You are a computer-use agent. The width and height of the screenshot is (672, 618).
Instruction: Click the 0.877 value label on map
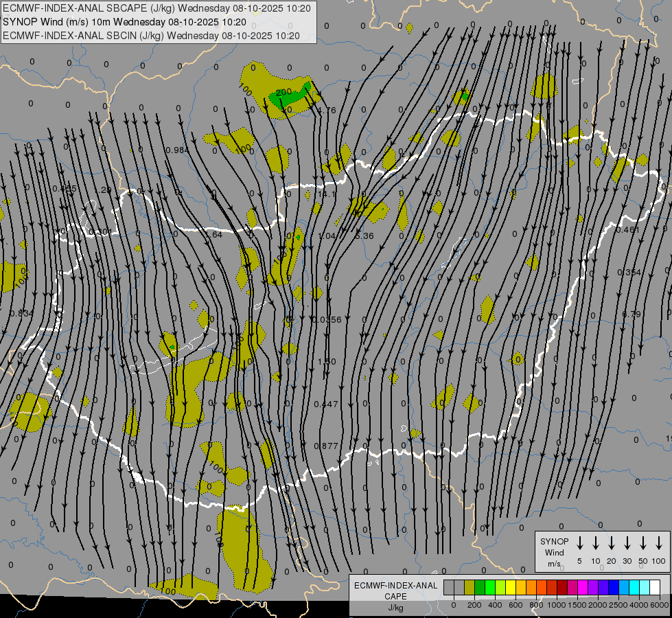click(x=326, y=446)
